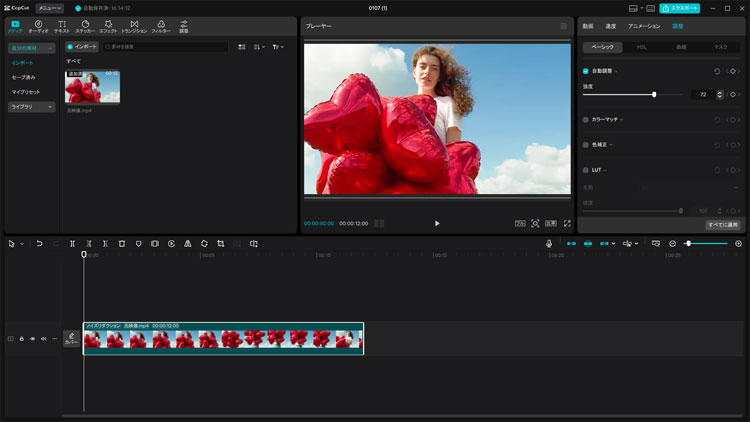Switch to the HSL sub-tab
The height and width of the screenshot is (422, 750).
(x=641, y=47)
